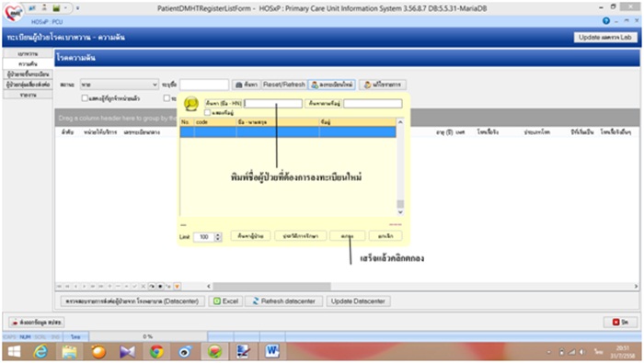Click the cancel button in popup
Image resolution: width=644 pixels, height=363 pixels.
(x=385, y=236)
